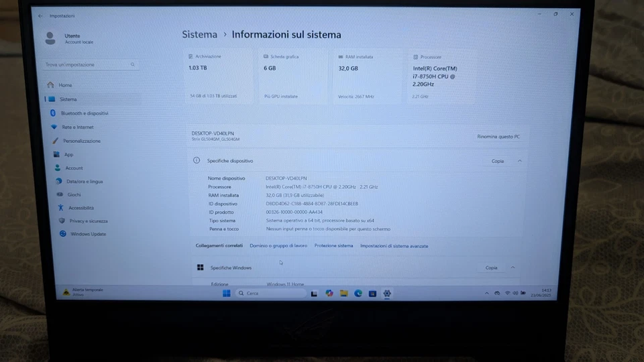This screenshot has width=644, height=362.
Task: Open Impostazioni di sistema avanzate link
Action: point(394,246)
